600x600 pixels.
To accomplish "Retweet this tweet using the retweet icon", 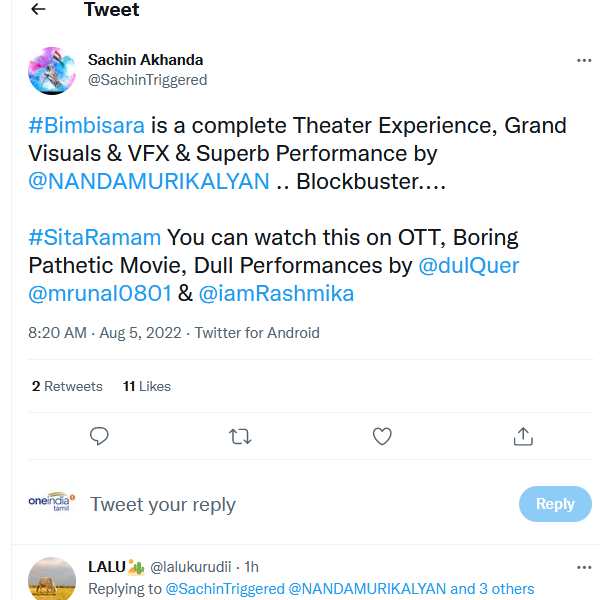I will click(x=240, y=436).
